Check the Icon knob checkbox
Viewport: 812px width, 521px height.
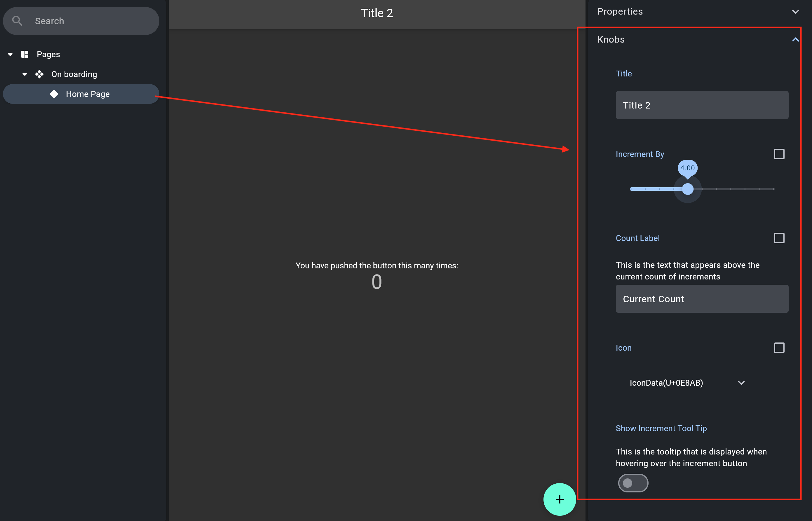[779, 348]
